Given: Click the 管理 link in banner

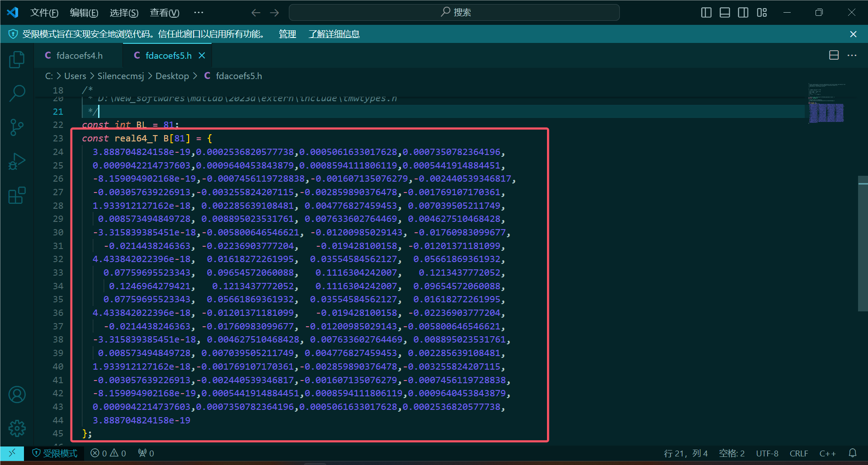Looking at the screenshot, I should [288, 34].
